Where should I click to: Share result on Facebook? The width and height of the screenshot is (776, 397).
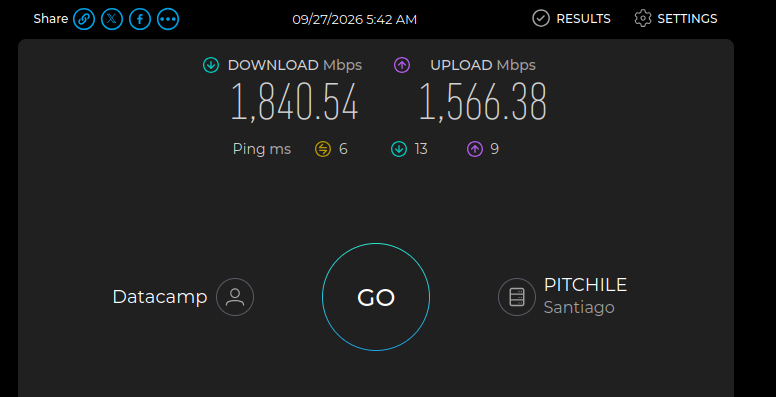tap(140, 19)
